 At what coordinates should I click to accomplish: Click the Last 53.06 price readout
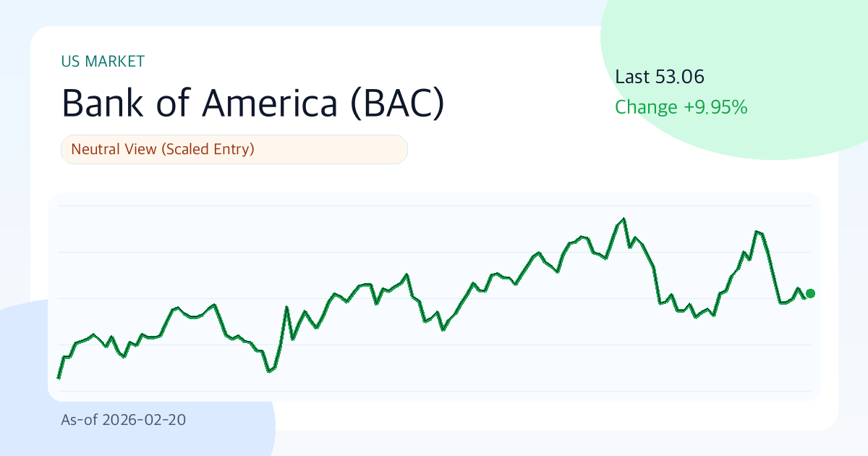click(x=659, y=77)
